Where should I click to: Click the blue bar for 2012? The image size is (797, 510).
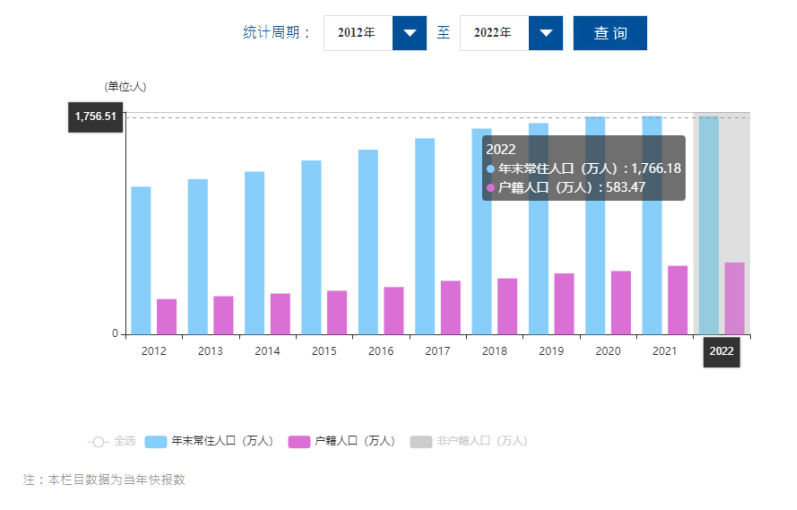click(x=141, y=260)
